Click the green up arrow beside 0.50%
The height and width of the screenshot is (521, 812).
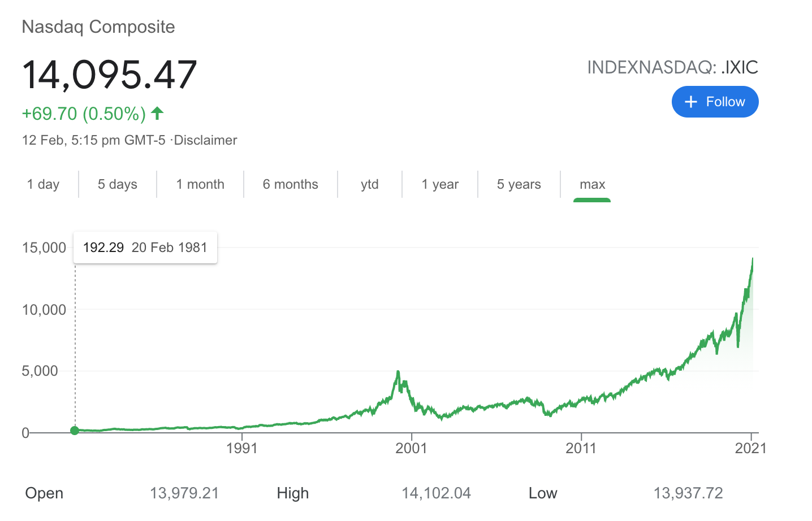[x=157, y=113]
